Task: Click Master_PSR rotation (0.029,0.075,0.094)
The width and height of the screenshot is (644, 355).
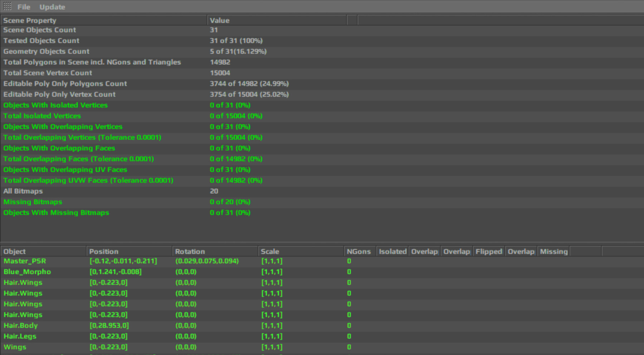Action: 207,261
